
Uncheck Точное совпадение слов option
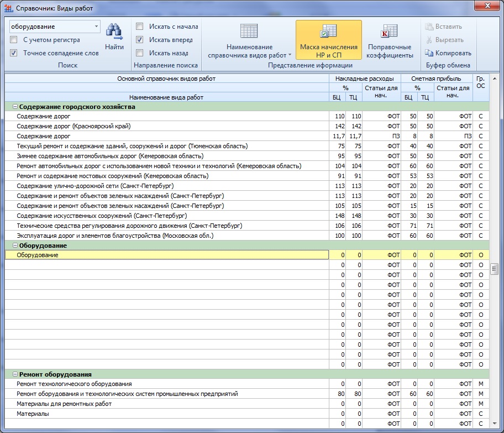click(14, 53)
